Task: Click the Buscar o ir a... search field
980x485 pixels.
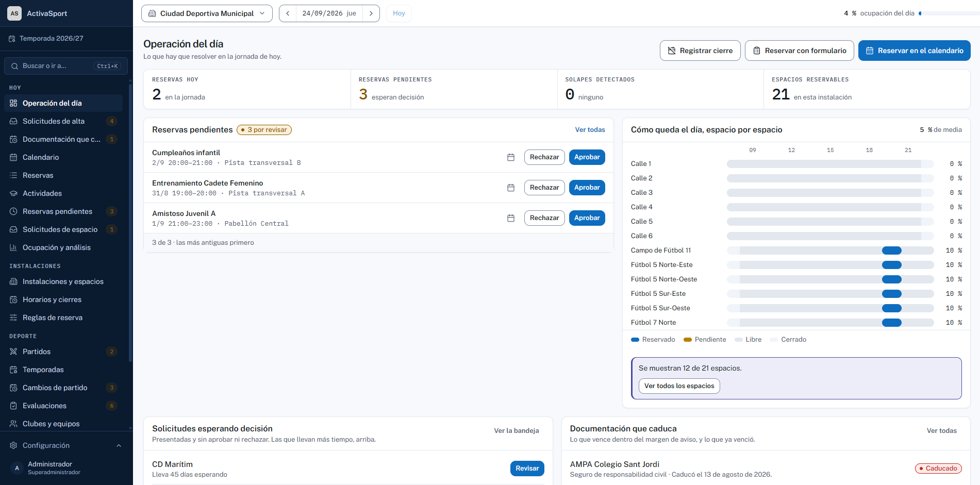Action: click(x=66, y=66)
